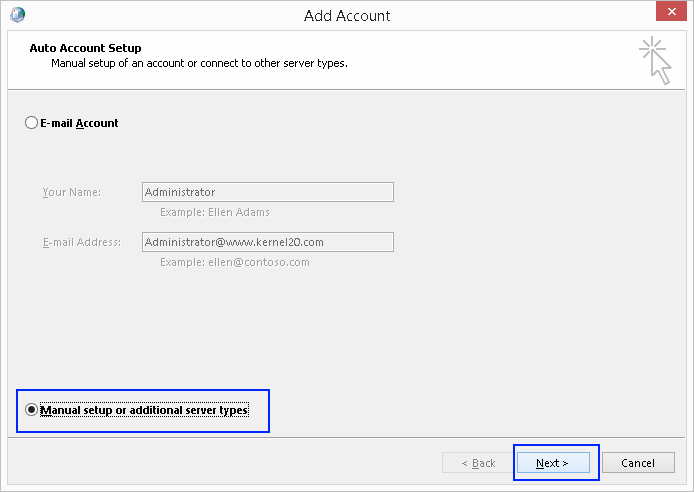The image size is (694, 492).
Task: Click the disabled Back button
Action: pos(478,463)
